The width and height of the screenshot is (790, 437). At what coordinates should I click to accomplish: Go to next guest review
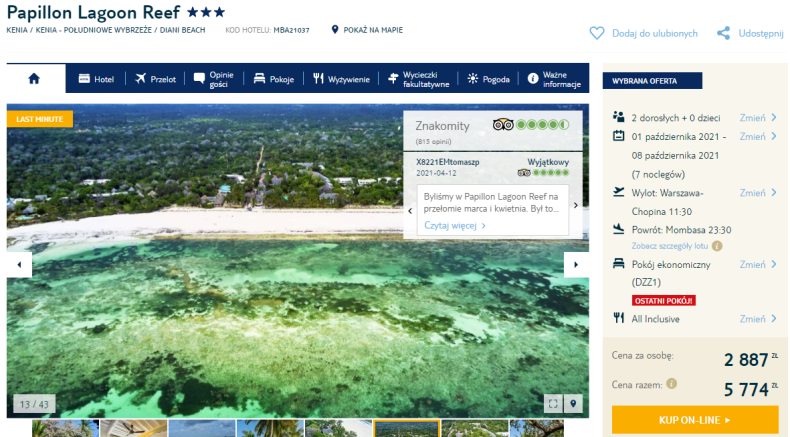pos(575,205)
